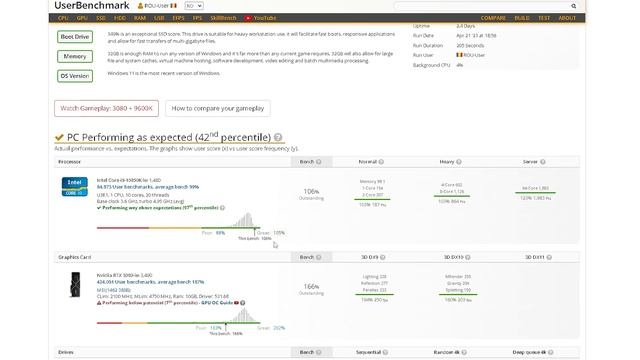640x360 pixels.
Task: Click help icon after CPU percentile text
Action: [x=222, y=208]
